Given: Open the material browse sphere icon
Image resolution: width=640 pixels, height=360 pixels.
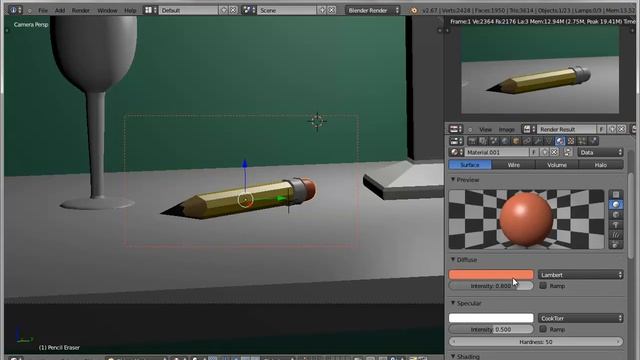Looking at the screenshot, I should [456, 152].
